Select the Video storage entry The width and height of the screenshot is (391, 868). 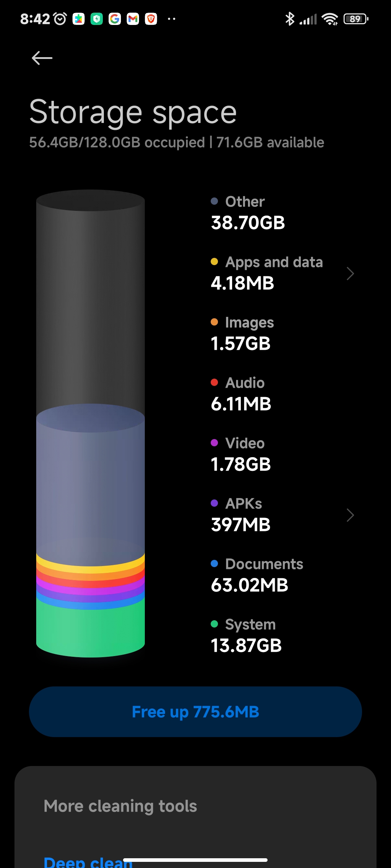tap(241, 454)
